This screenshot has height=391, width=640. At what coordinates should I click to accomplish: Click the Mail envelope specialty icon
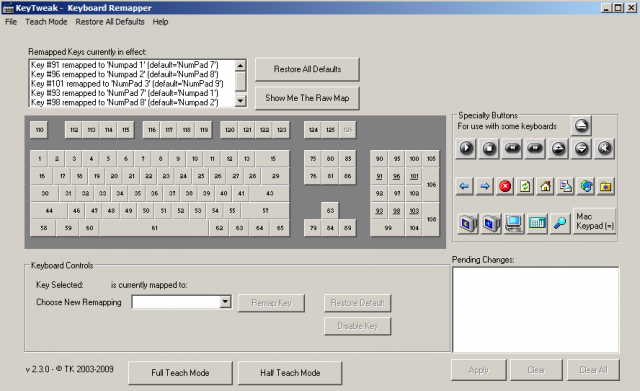click(566, 187)
